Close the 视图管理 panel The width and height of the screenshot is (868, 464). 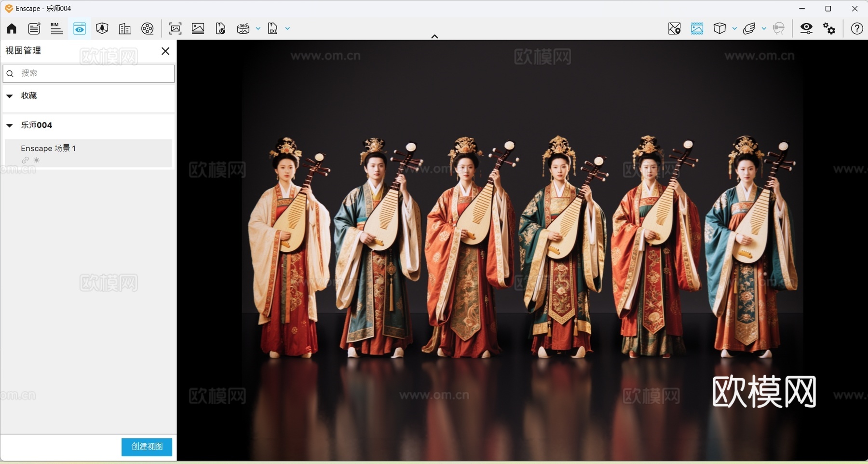(x=165, y=51)
